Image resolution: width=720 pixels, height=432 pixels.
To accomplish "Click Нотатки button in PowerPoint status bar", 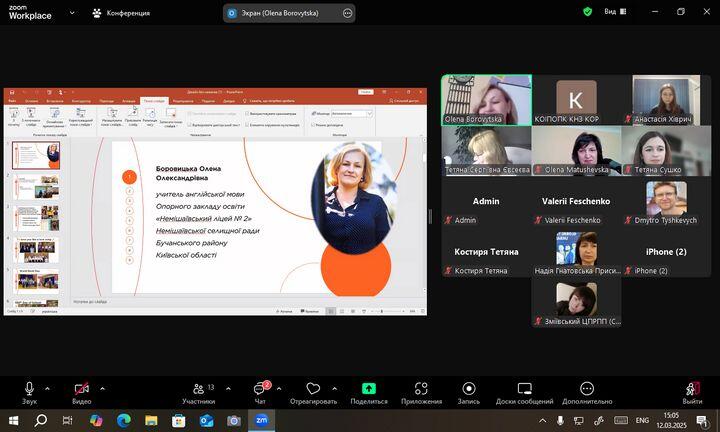I will tap(284, 311).
